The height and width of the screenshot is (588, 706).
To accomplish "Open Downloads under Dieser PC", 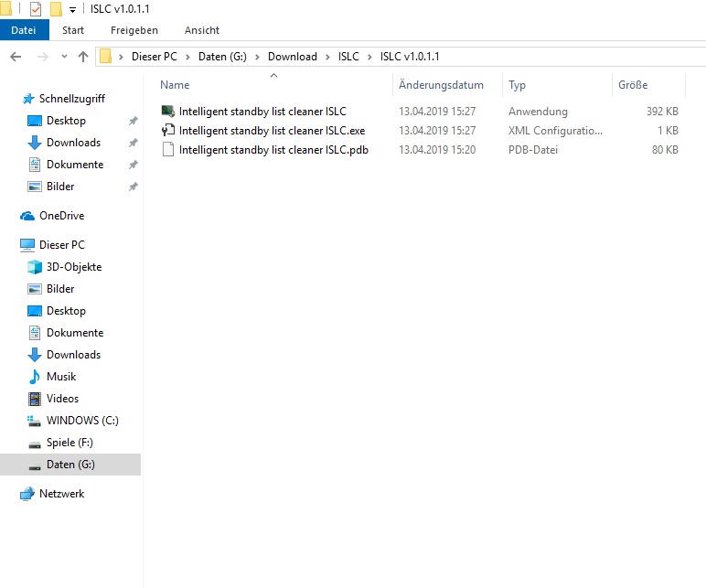I will (73, 355).
